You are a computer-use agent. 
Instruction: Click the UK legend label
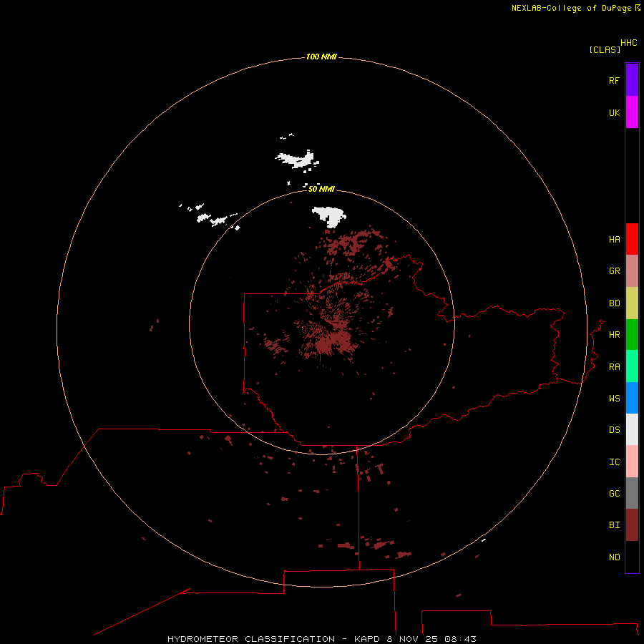pyautogui.click(x=614, y=112)
